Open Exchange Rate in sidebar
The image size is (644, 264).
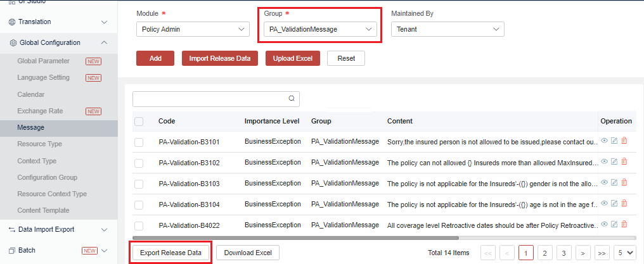(40, 111)
